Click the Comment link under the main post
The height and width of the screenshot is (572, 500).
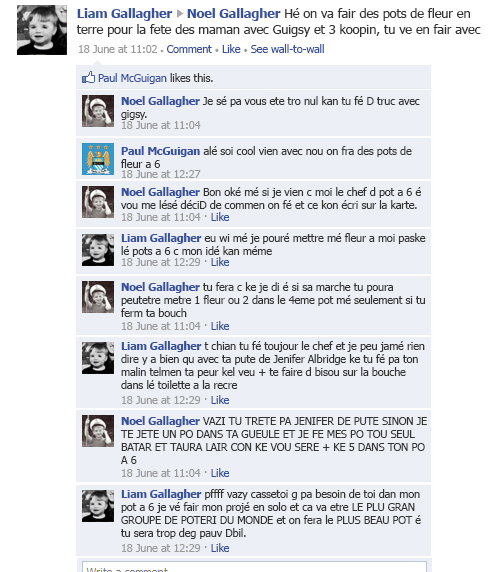coord(189,49)
